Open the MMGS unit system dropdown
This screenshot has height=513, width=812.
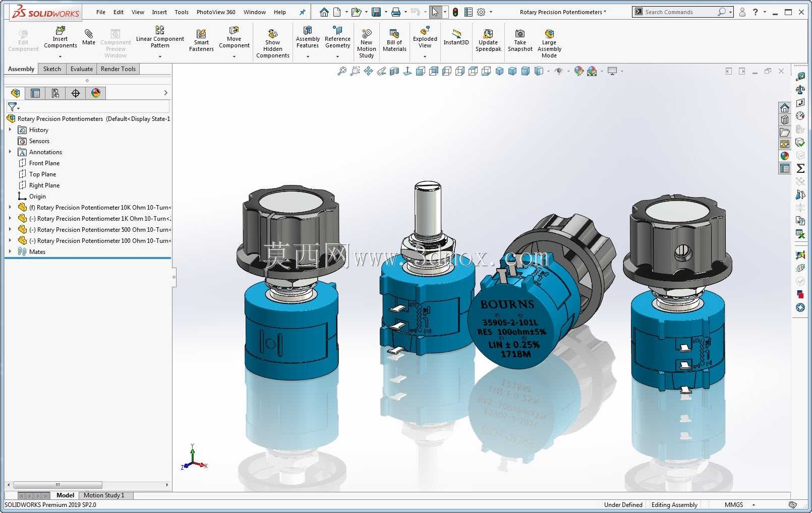coord(753,505)
